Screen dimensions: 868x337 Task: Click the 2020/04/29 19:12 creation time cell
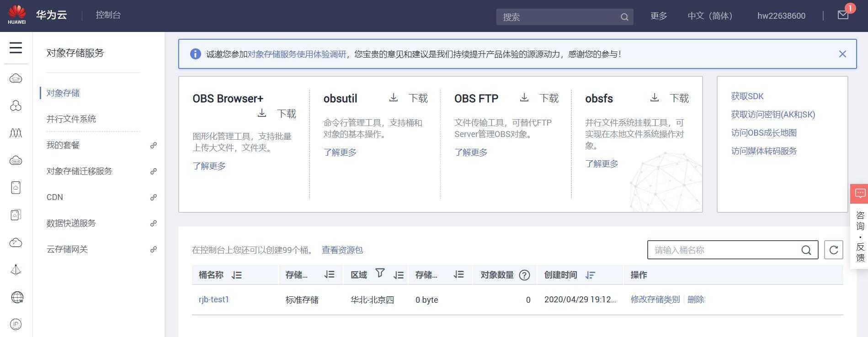[580, 300]
